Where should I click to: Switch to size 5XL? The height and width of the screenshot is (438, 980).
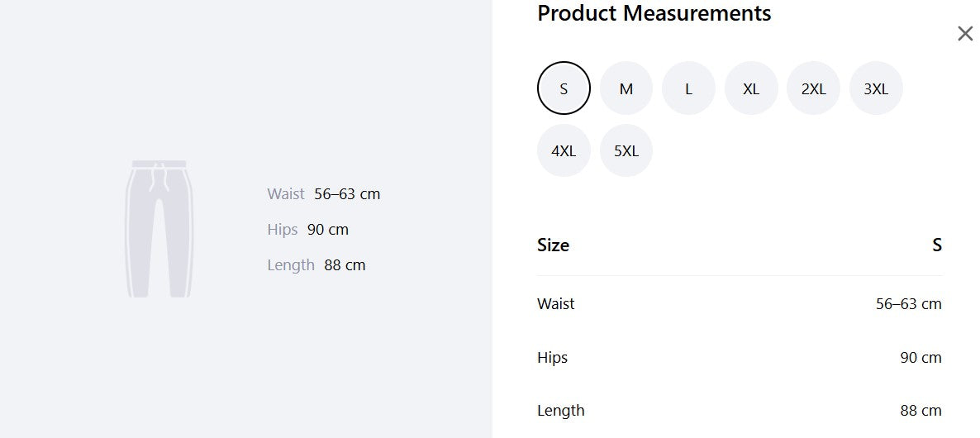pyautogui.click(x=626, y=150)
